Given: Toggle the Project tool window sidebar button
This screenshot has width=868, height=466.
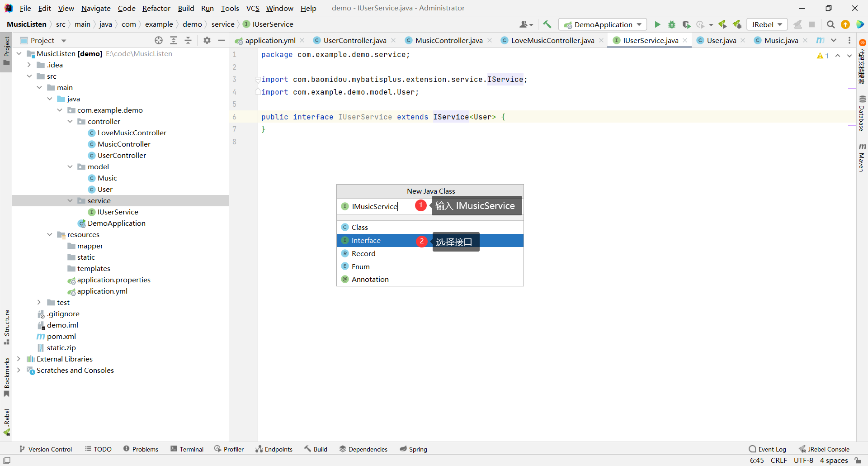Looking at the screenshot, I should coord(6,50).
